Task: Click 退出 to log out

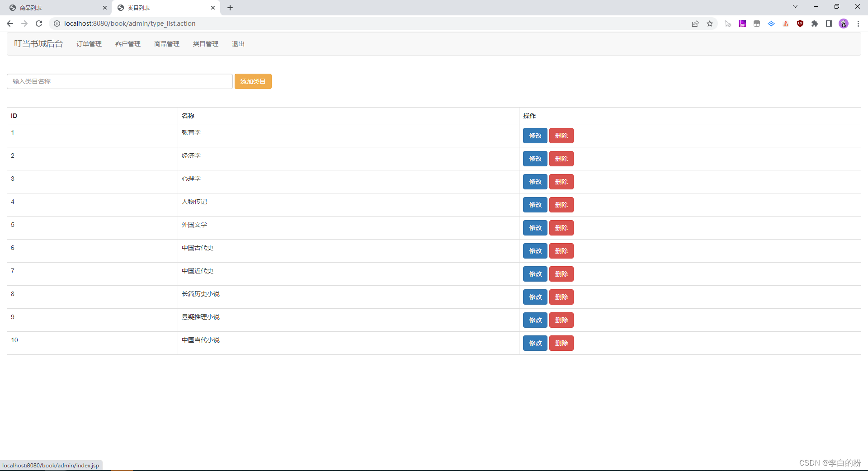Action: (x=238, y=44)
